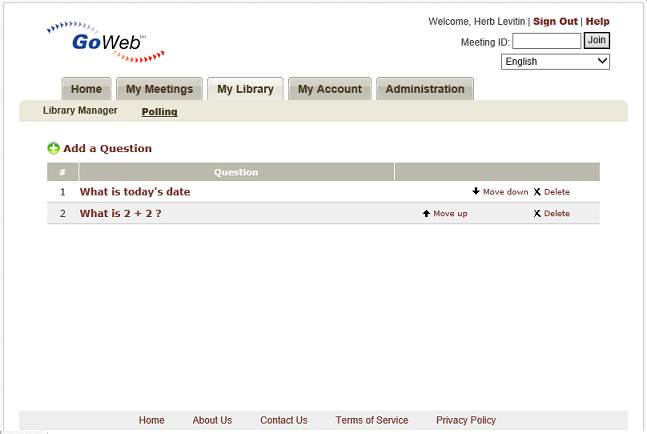Click row number 1 cell
This screenshot has height=434, width=647.
63,192
